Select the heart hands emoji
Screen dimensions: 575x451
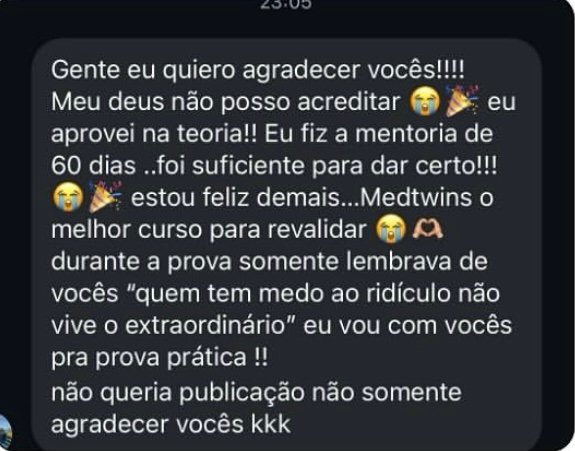(428, 228)
